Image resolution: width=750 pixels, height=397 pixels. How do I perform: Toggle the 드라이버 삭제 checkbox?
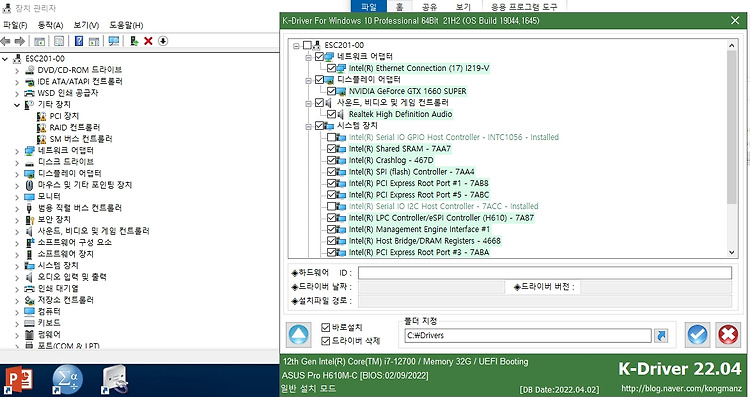pyautogui.click(x=326, y=341)
